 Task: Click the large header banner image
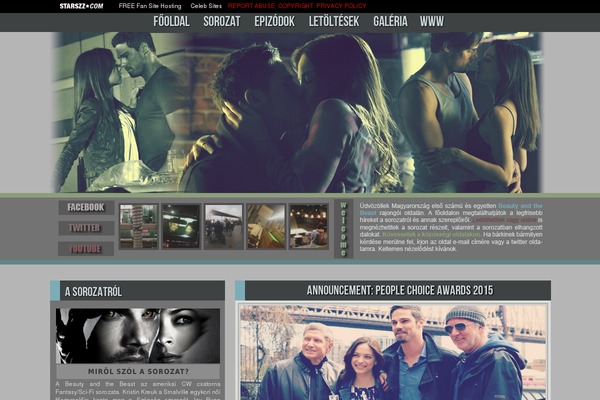[298, 112]
